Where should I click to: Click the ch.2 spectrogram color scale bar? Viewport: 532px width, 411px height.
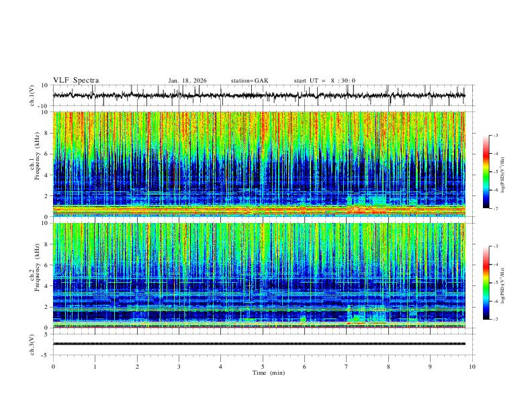click(x=486, y=283)
